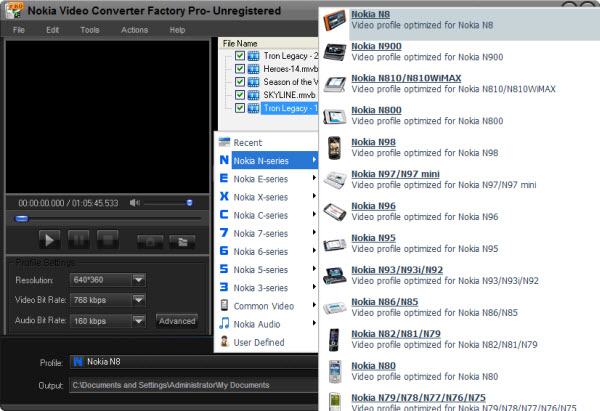Click the video seek bar handle
This screenshot has width=600, height=411.
(x=21, y=219)
